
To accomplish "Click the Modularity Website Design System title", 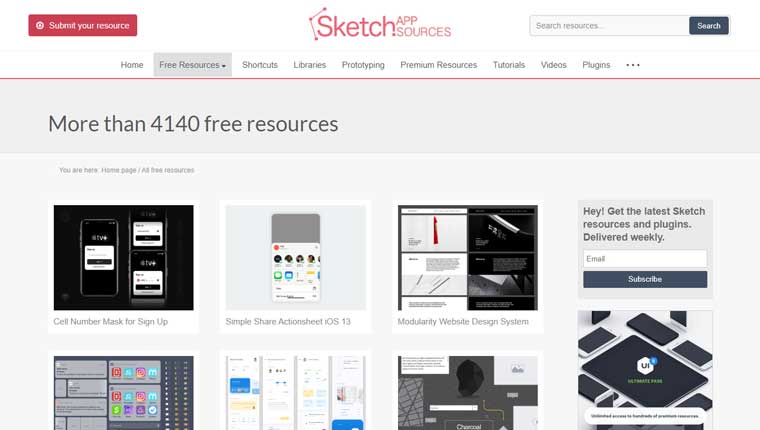I will click(463, 322).
